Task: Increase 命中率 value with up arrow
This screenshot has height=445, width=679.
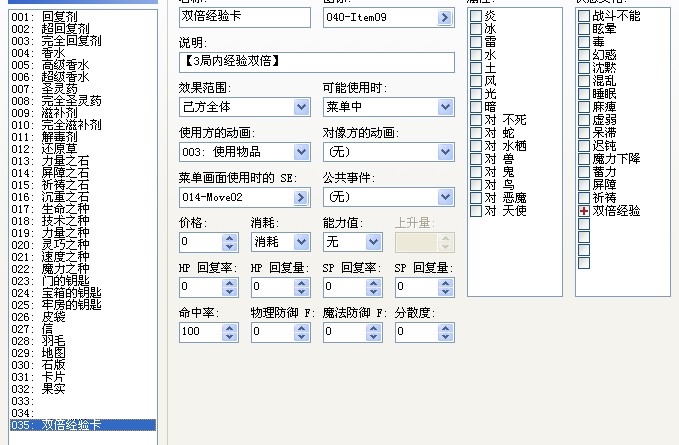Action: click(x=230, y=328)
